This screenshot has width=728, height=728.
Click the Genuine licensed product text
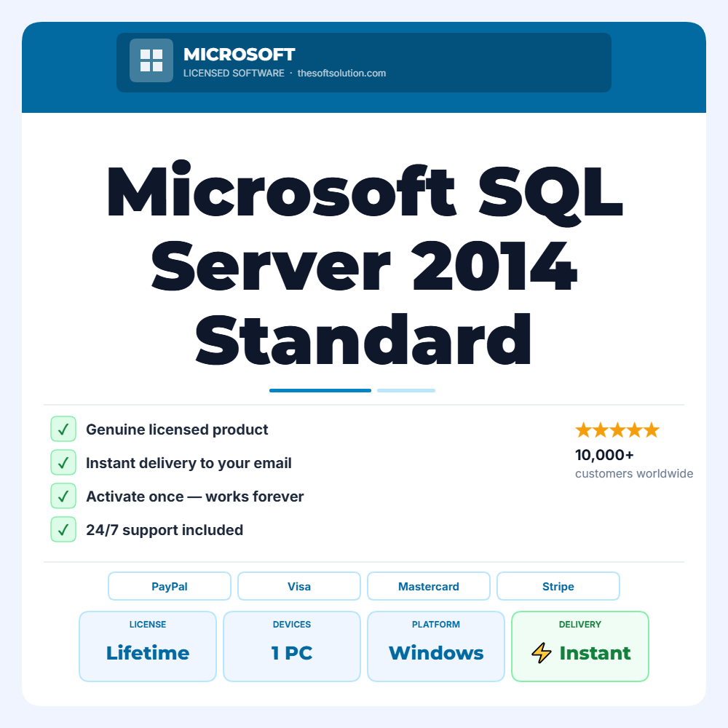(x=177, y=430)
